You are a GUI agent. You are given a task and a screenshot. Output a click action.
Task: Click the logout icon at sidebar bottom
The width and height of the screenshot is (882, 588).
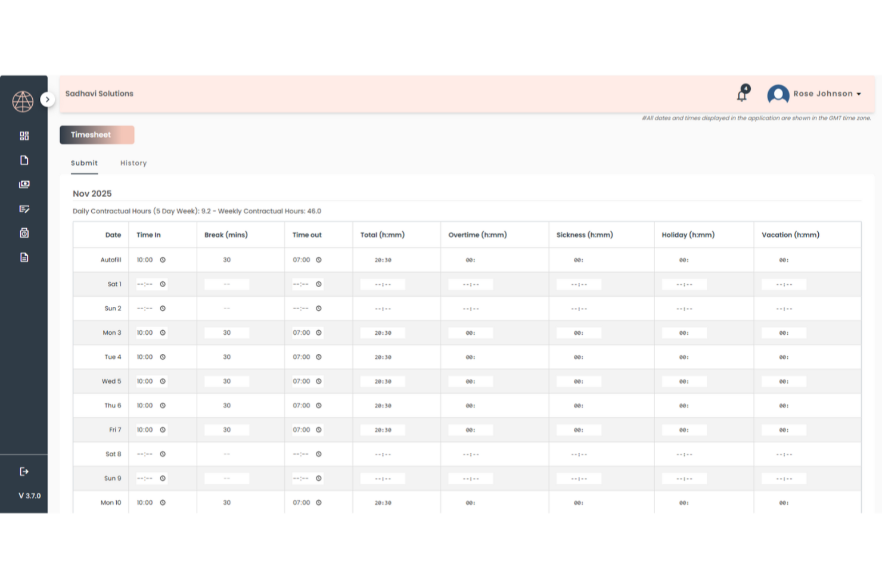(24, 471)
